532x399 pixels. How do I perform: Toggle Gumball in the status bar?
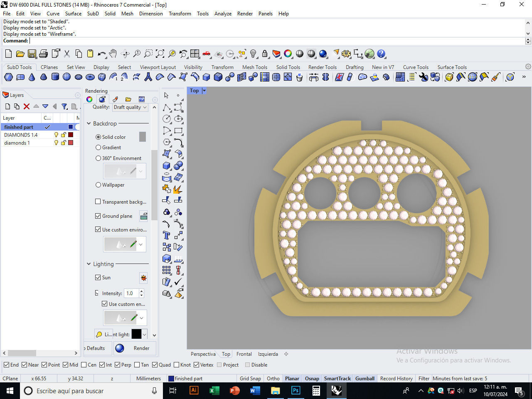365,378
